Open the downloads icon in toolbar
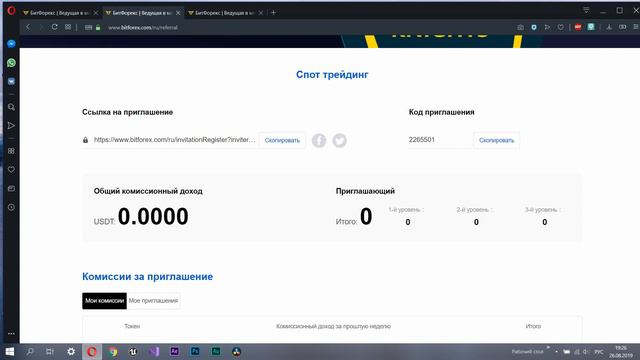Image resolution: width=640 pixels, height=360 pixels. [x=609, y=27]
